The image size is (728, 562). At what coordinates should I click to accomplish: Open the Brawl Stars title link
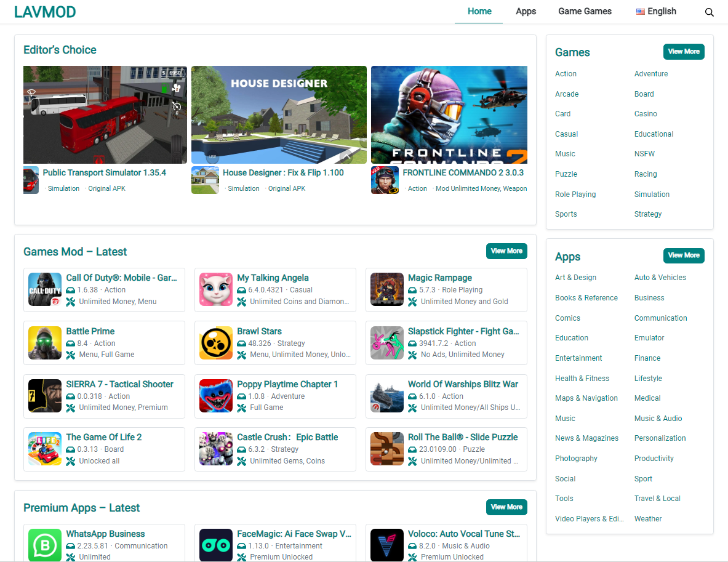click(x=259, y=332)
